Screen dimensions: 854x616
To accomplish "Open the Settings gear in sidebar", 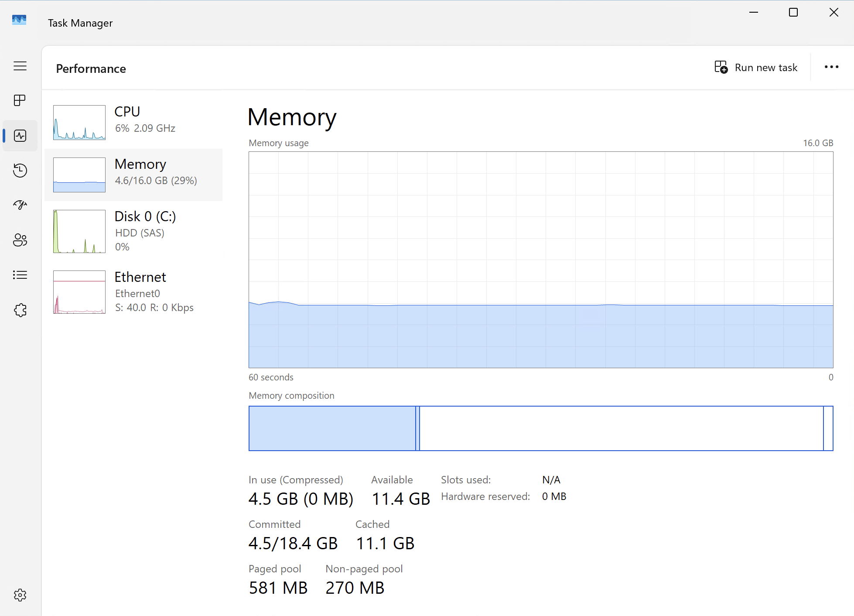I will click(x=20, y=595).
